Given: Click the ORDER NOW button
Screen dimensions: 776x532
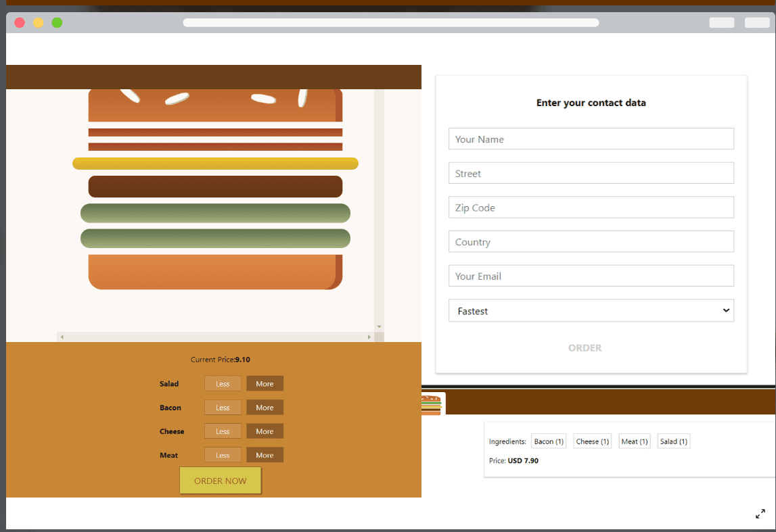Looking at the screenshot, I should pos(220,480).
